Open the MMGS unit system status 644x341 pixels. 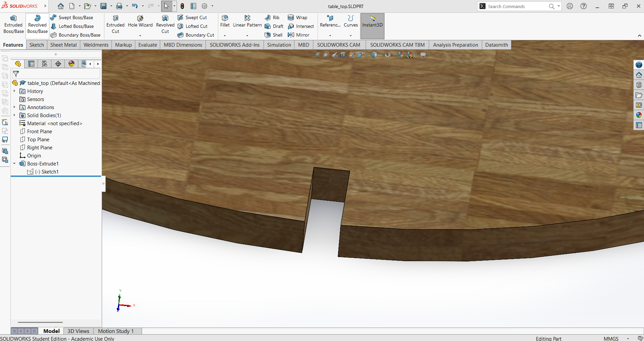pyautogui.click(x=611, y=338)
